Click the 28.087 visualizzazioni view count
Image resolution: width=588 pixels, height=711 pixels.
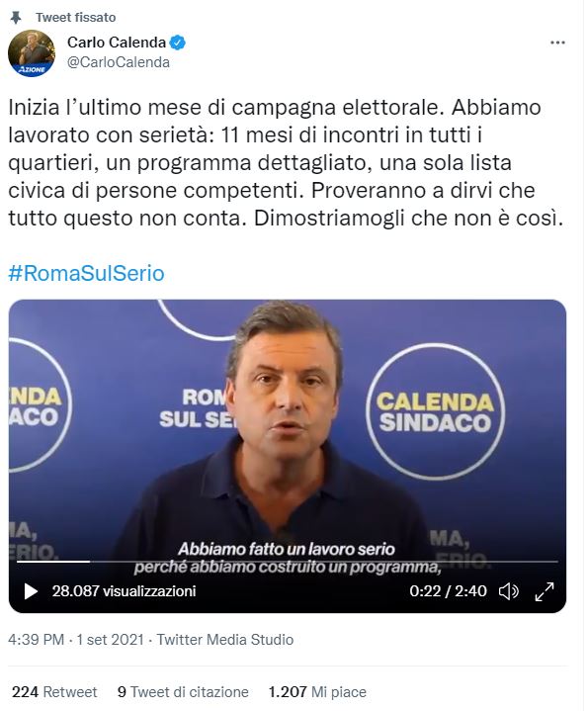[124, 591]
